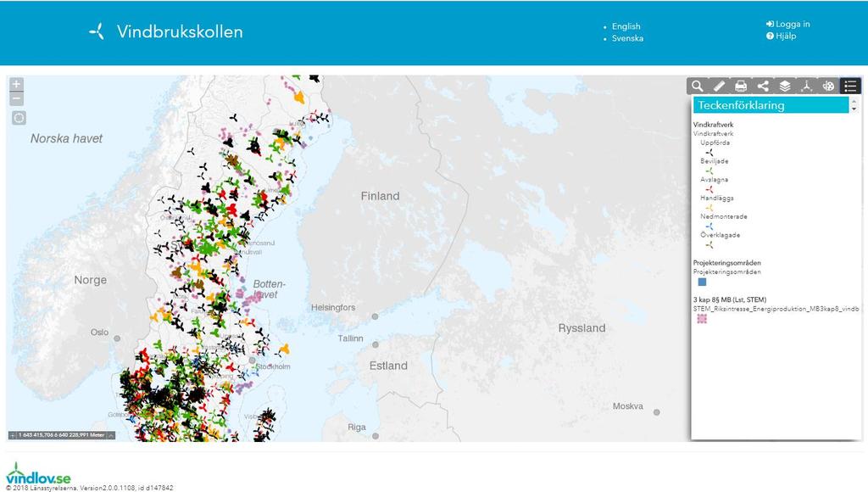Screen dimensions: 868x492
Task: Select the measure ruler tool
Action: coord(719,86)
